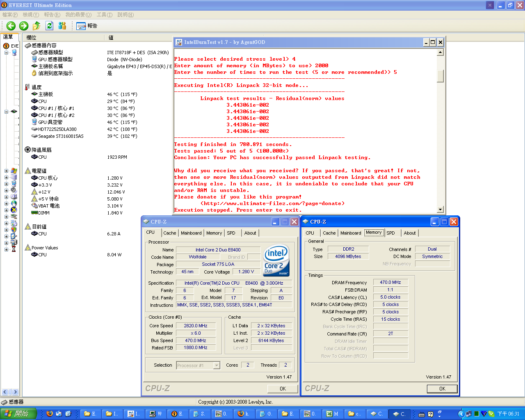Select the hourglass benchmark icon in tree
The image size is (525, 420).
(x=14, y=249)
